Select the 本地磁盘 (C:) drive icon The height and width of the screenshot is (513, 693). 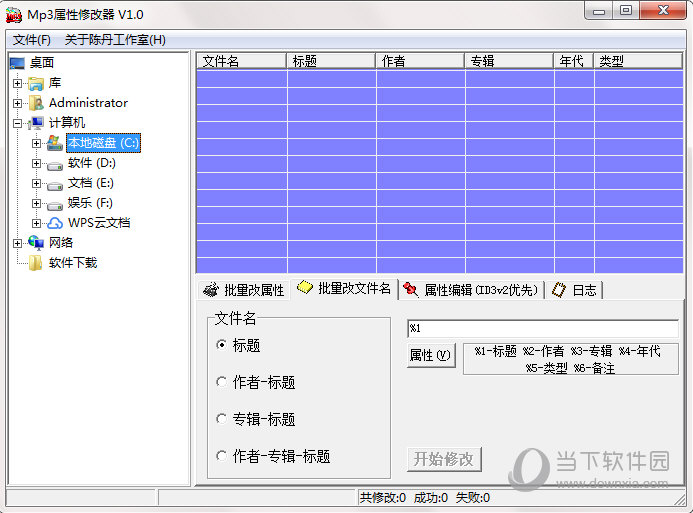click(55, 143)
